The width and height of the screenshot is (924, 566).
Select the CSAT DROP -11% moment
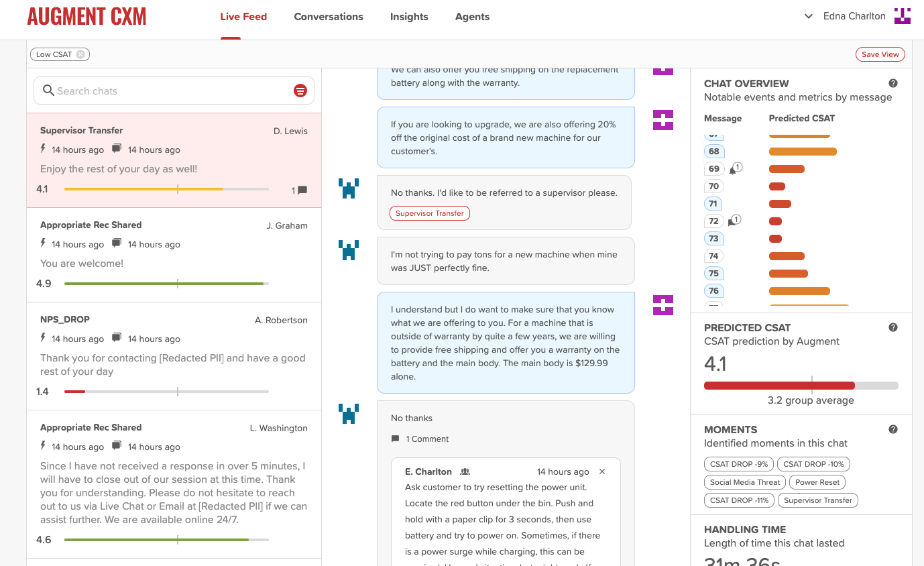click(739, 500)
